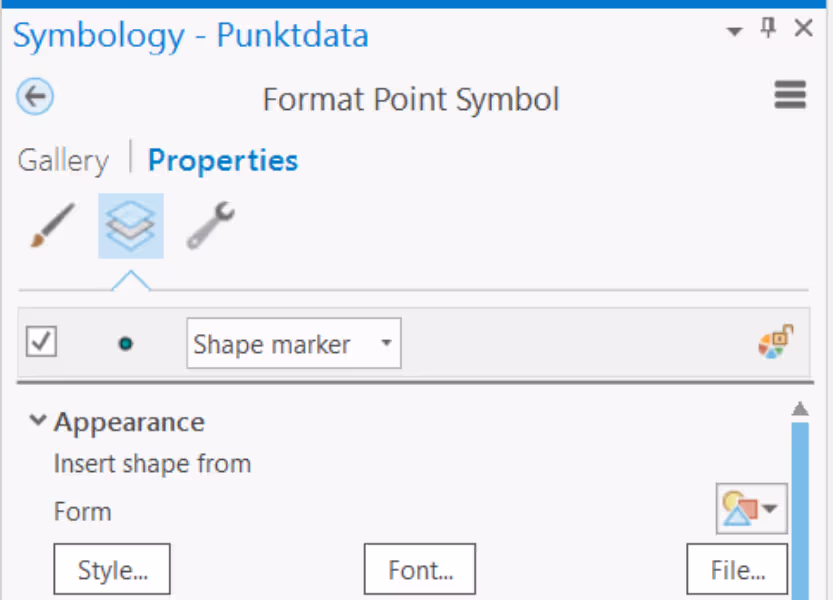Click the scrollbar up arrow
This screenshot has width=833, height=600.
800,409
